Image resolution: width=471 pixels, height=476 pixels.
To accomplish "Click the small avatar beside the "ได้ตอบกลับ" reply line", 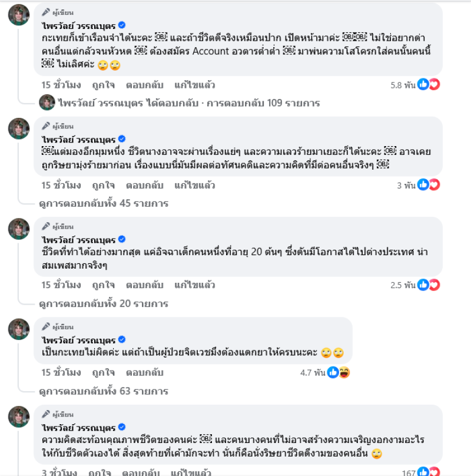I will tap(47, 103).
